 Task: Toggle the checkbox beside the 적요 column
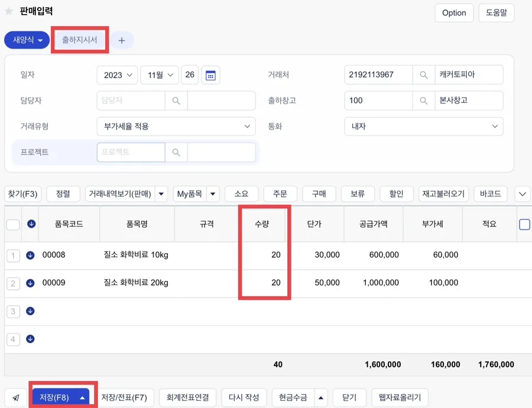(x=524, y=224)
